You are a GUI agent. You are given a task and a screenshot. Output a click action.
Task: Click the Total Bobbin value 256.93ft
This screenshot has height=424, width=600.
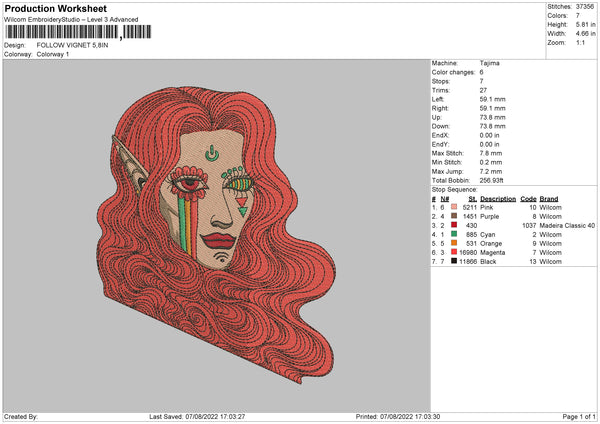[491, 180]
